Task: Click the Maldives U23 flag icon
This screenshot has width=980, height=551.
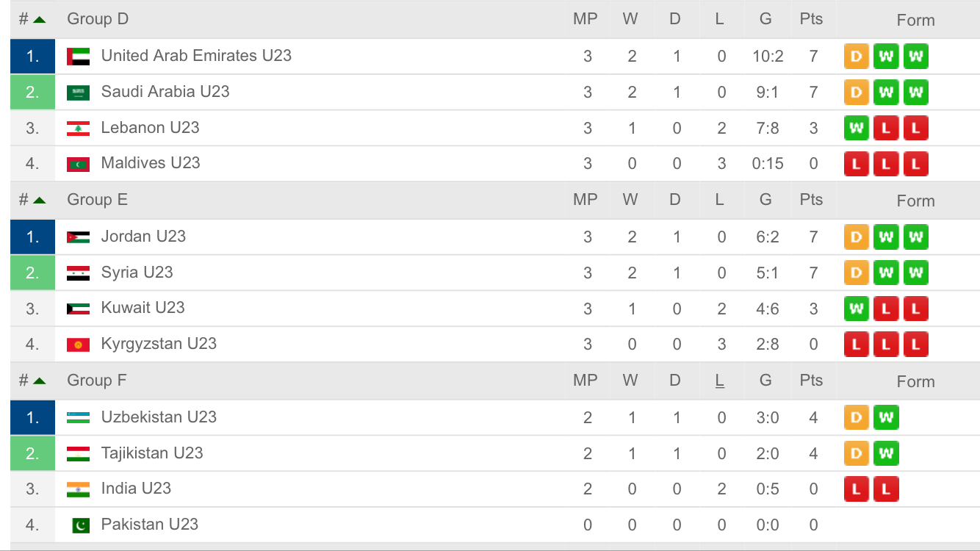Action: [x=78, y=164]
